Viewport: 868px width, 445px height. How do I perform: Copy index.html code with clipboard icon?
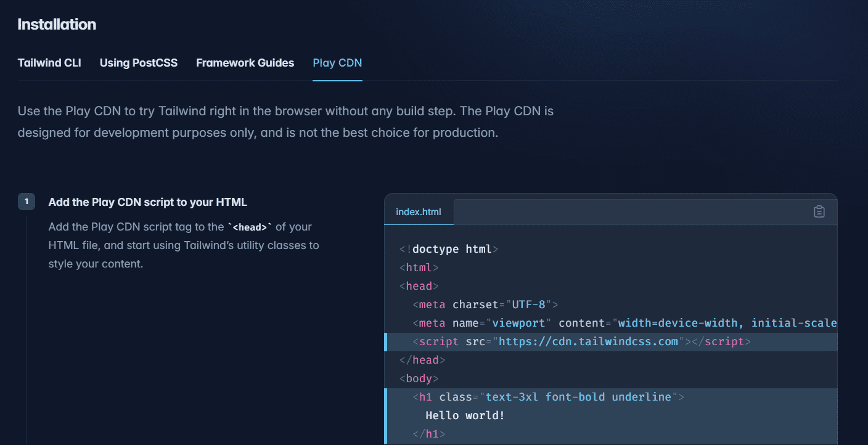coord(819,212)
